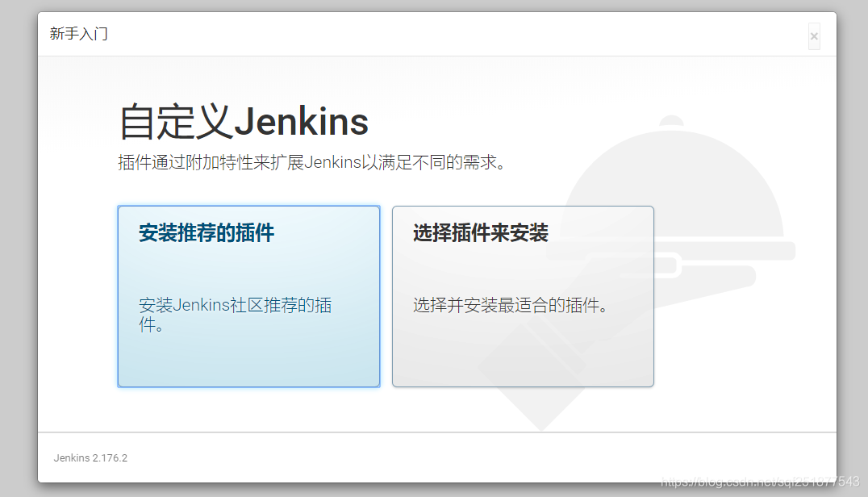
Task: Close the 新手入门 dialog with ×
Action: click(814, 36)
